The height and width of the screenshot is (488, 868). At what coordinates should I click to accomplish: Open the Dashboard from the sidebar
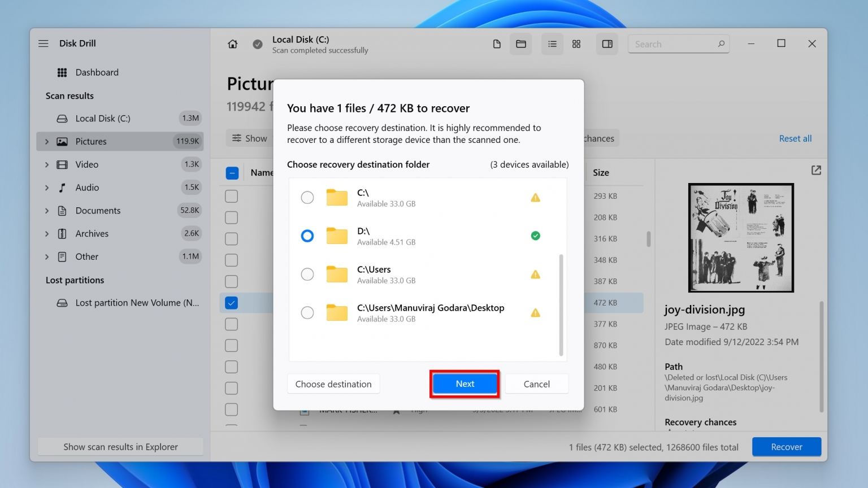97,72
